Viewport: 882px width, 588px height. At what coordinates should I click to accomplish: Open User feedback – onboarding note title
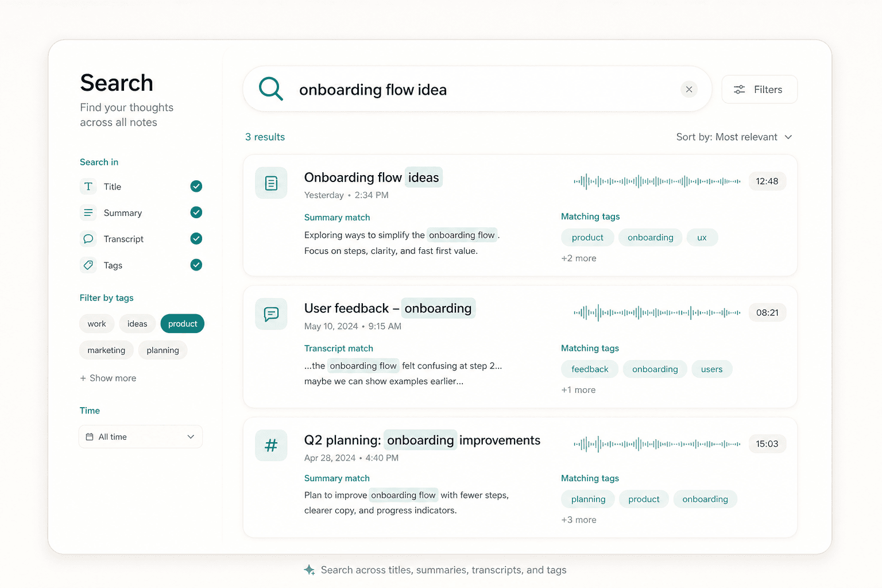point(389,308)
